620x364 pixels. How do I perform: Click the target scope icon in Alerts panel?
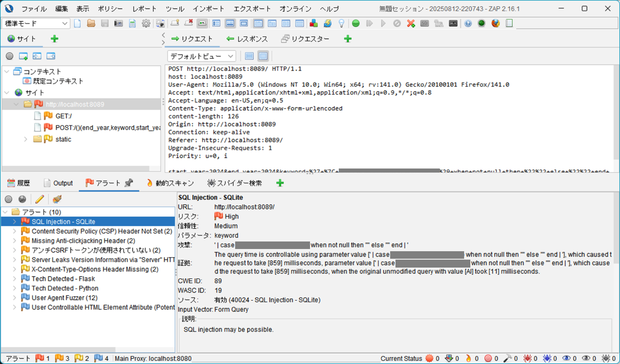coord(8,199)
